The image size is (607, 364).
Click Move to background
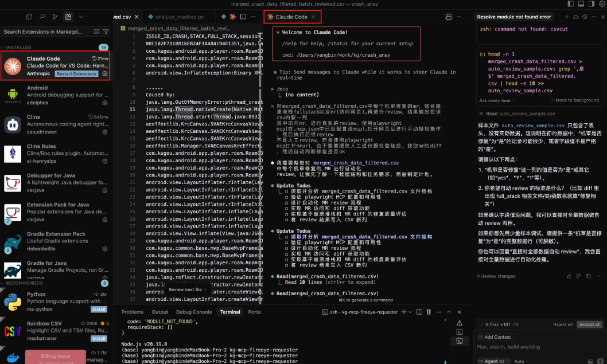coord(575,100)
